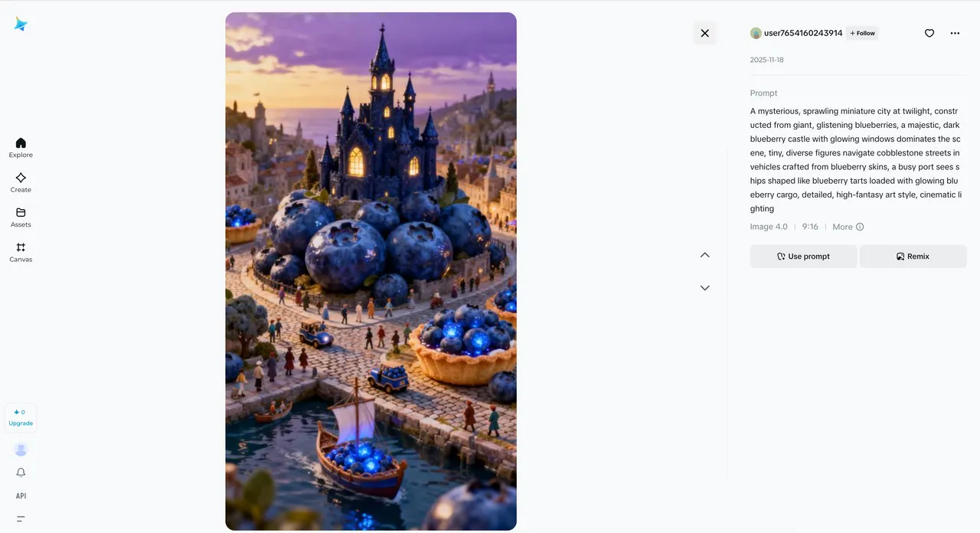Screen dimensions: 980x533
Task: Open the Explore home icon
Action: (x=21, y=142)
